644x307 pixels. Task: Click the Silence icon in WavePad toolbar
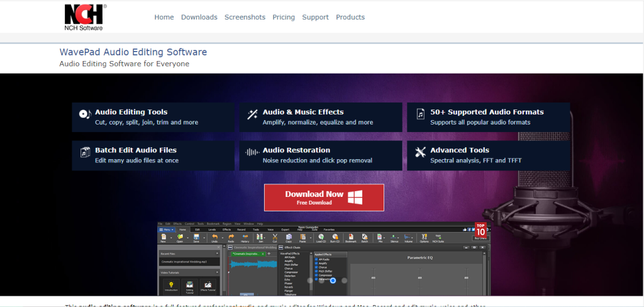tap(394, 237)
